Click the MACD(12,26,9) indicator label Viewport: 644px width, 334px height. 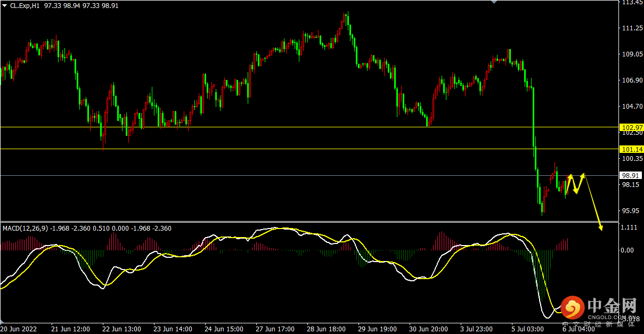[26, 229]
